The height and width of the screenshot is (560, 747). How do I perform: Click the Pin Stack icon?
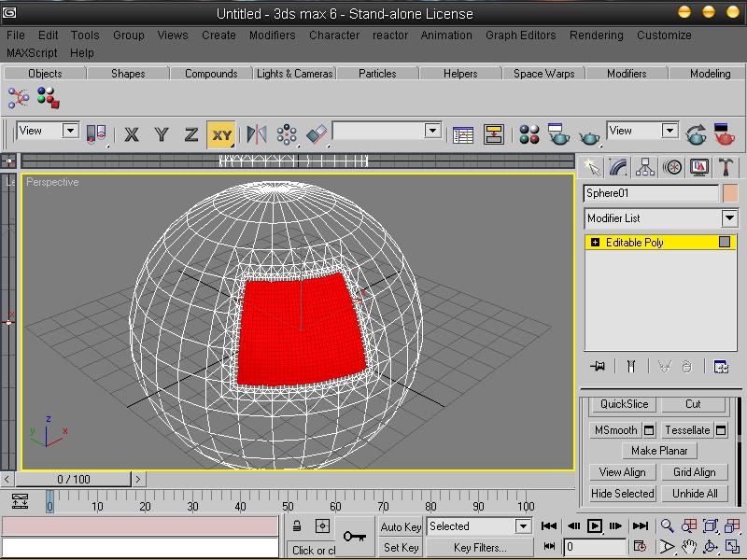point(598,366)
